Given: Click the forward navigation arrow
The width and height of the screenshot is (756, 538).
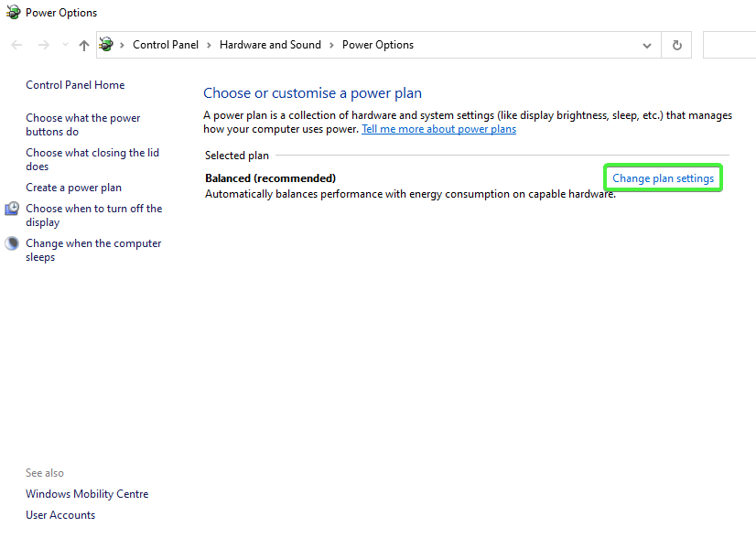Looking at the screenshot, I should [43, 44].
